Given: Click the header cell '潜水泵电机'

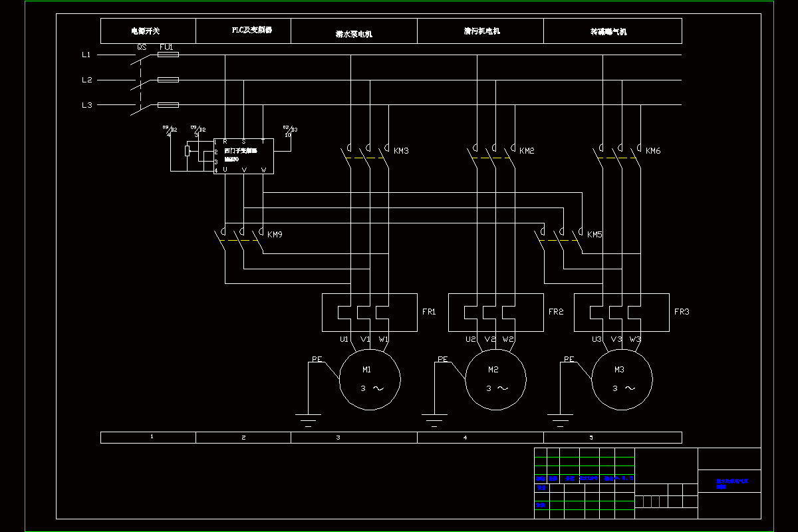Looking at the screenshot, I should (354, 31).
